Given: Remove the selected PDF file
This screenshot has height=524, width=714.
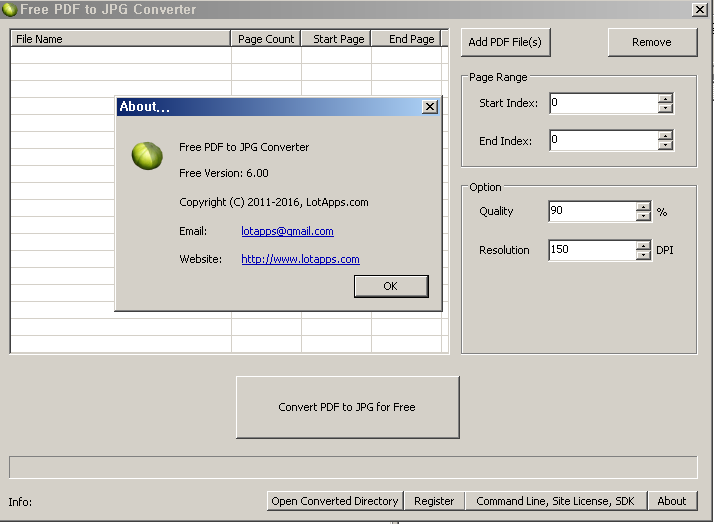Looking at the screenshot, I should click(x=652, y=42).
